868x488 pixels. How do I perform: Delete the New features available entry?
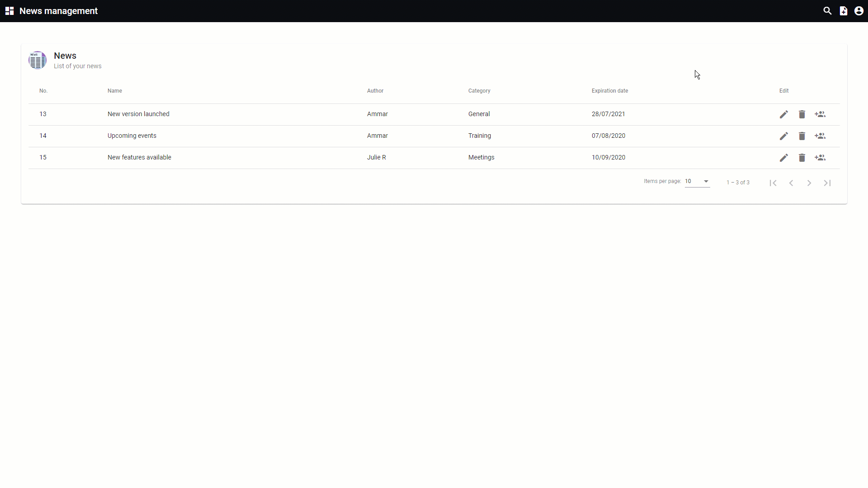pyautogui.click(x=802, y=158)
